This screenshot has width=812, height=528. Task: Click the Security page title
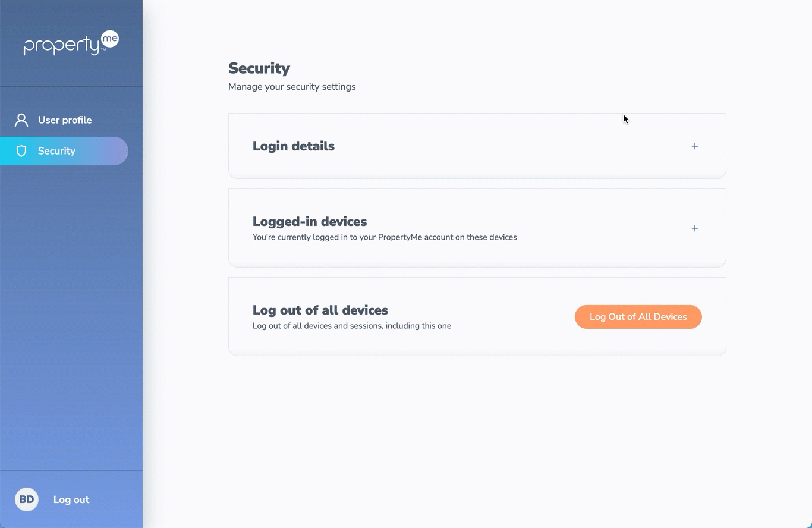pyautogui.click(x=259, y=68)
